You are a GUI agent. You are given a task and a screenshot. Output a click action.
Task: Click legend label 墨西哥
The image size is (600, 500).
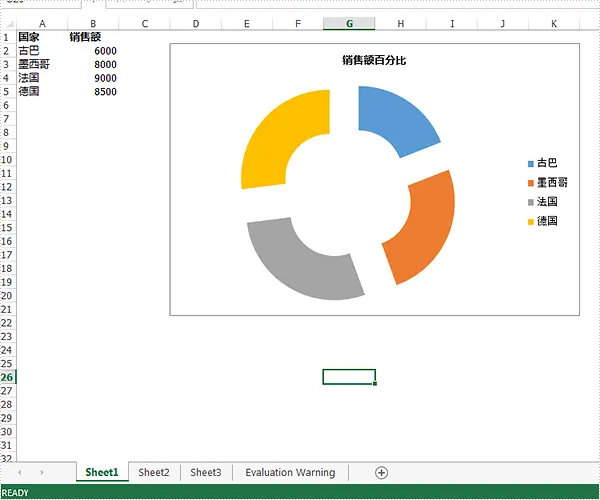click(x=552, y=182)
